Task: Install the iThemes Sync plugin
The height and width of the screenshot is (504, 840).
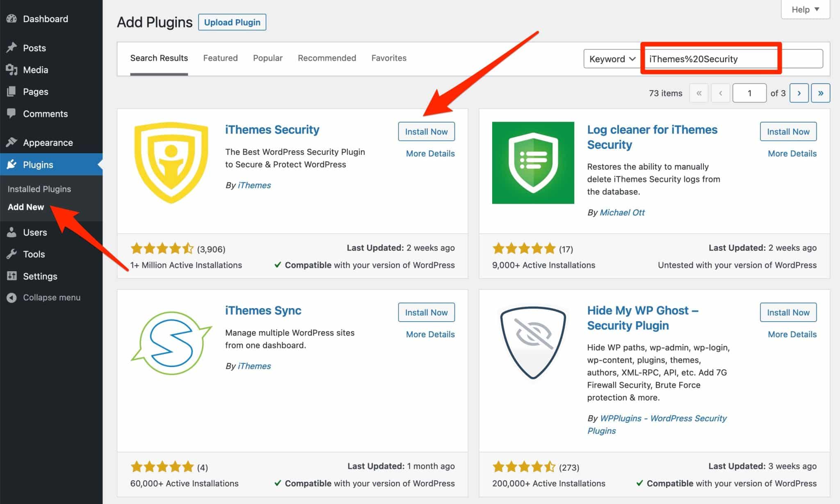Action: click(427, 312)
